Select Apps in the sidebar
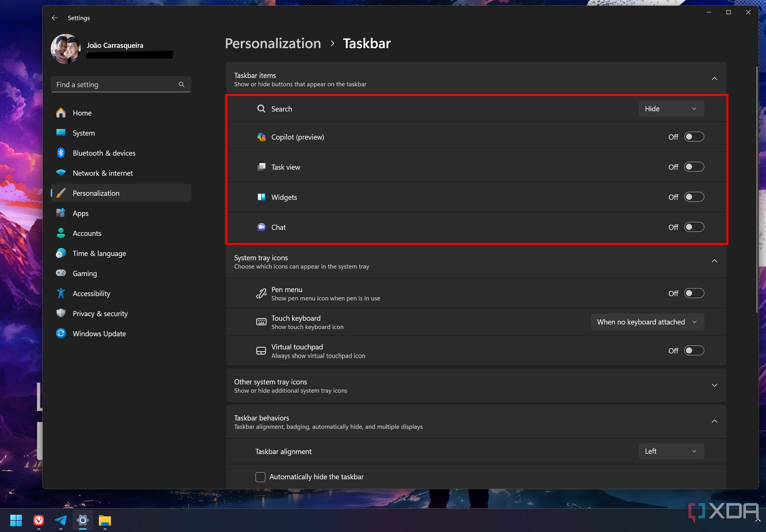 pos(121,213)
